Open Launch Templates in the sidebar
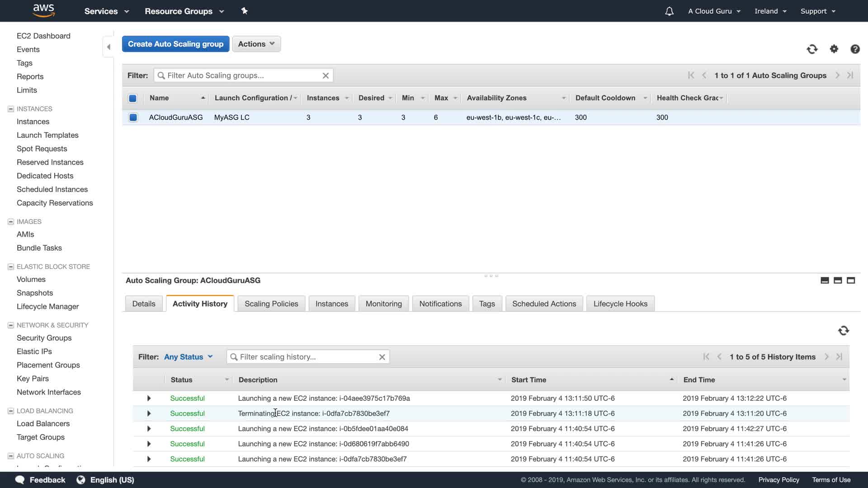Image resolution: width=868 pixels, height=488 pixels. tap(47, 135)
